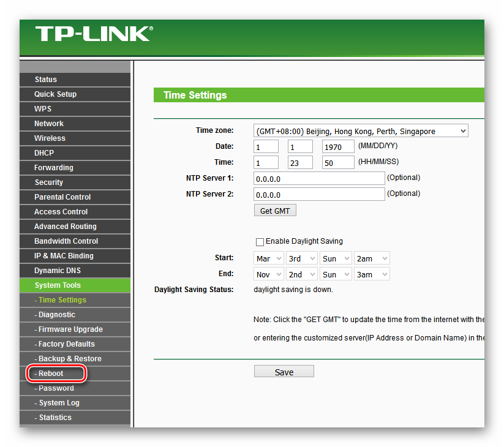Expand the Start month dropdown showing Mar

pyautogui.click(x=269, y=258)
